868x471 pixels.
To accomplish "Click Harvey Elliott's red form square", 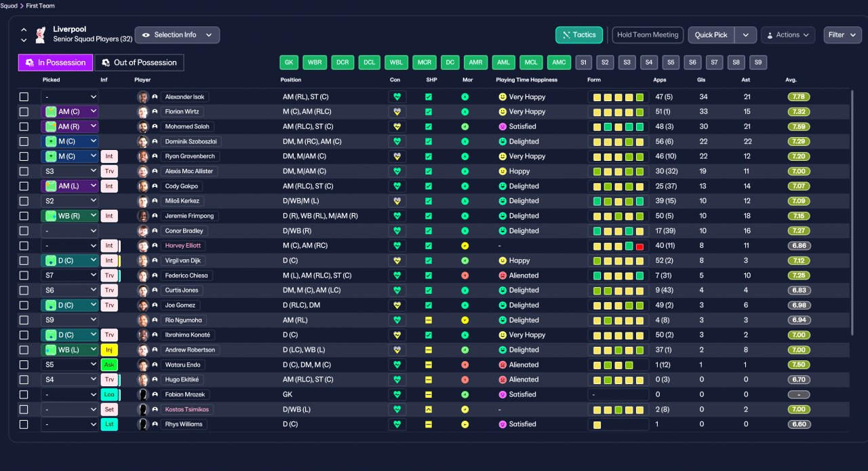I will [x=639, y=246].
